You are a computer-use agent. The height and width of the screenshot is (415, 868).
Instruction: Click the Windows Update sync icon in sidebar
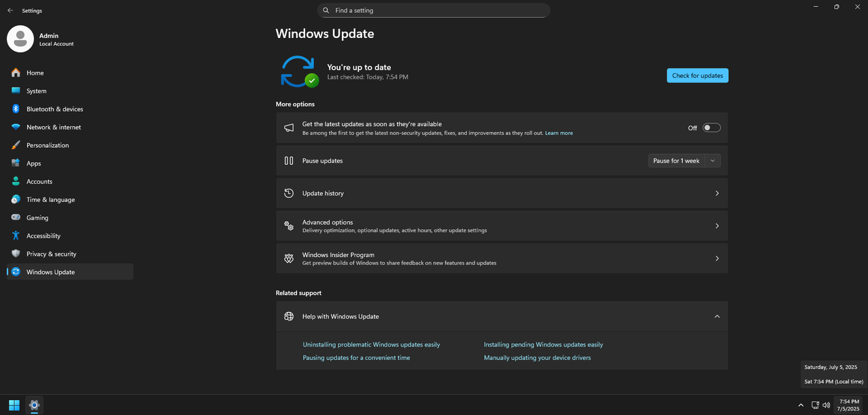coord(16,272)
